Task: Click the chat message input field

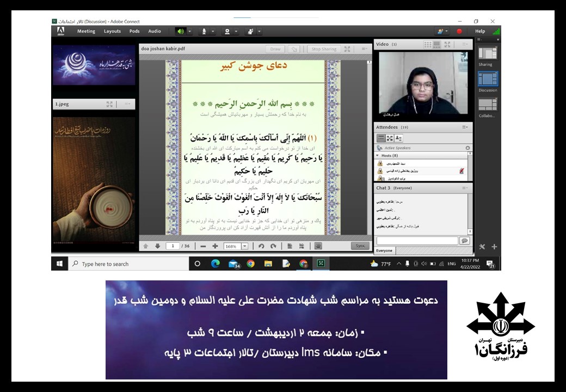Action: [417, 241]
